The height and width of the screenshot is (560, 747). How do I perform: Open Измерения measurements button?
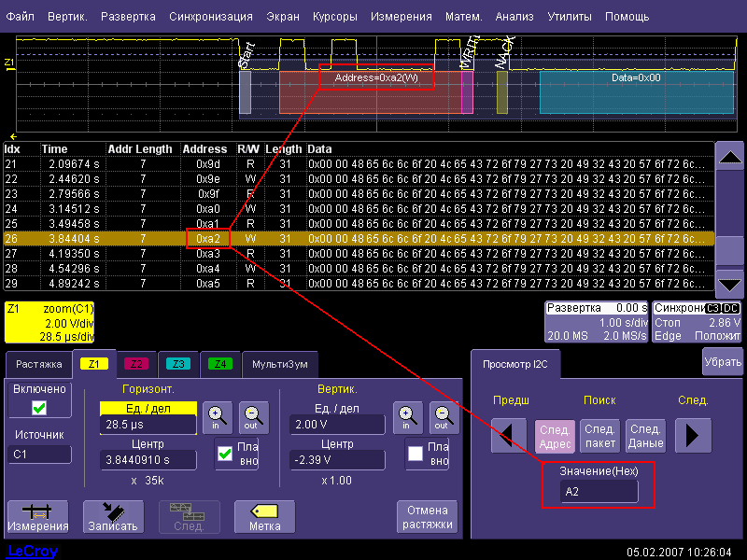click(37, 516)
